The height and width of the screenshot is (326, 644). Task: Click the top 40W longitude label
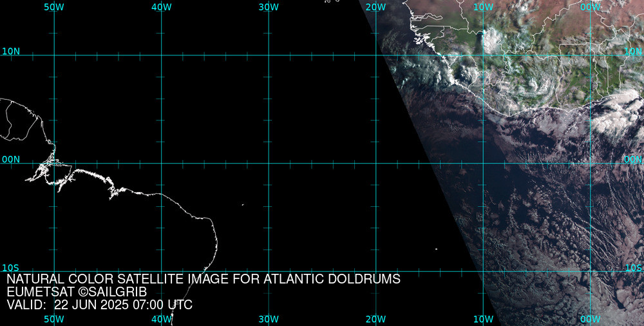click(x=162, y=7)
